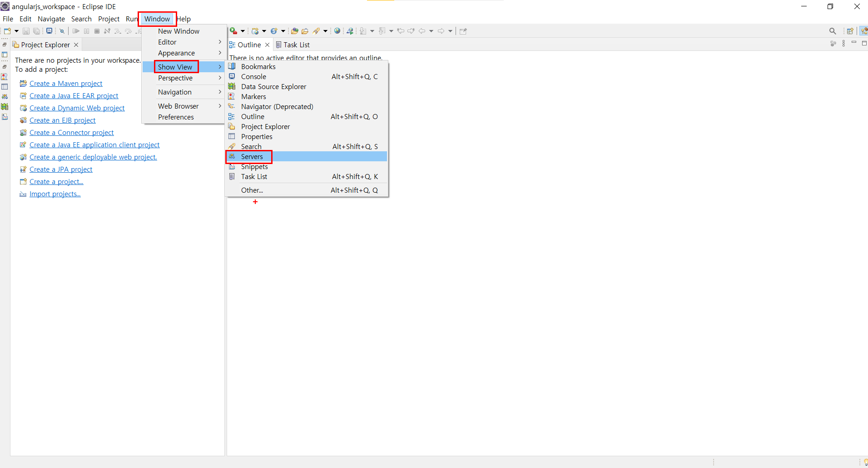The height and width of the screenshot is (468, 868).
Task: Open the Search flashlight dropdown arrow
Action: tap(325, 31)
